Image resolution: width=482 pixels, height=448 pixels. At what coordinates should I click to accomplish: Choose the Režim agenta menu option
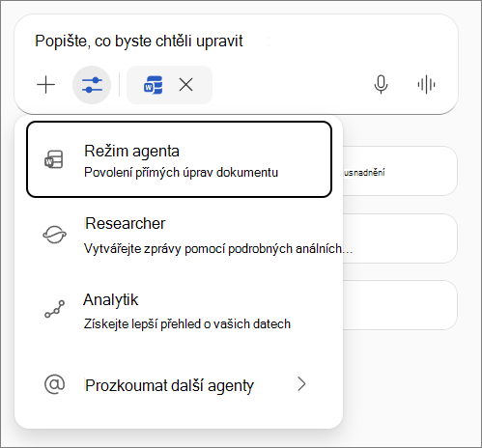pos(179,159)
